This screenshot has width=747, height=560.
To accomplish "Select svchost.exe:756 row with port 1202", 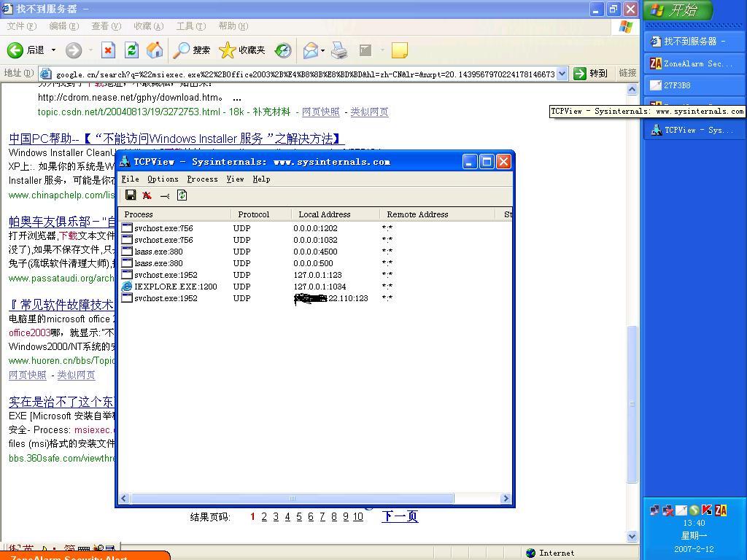I will pos(314,228).
